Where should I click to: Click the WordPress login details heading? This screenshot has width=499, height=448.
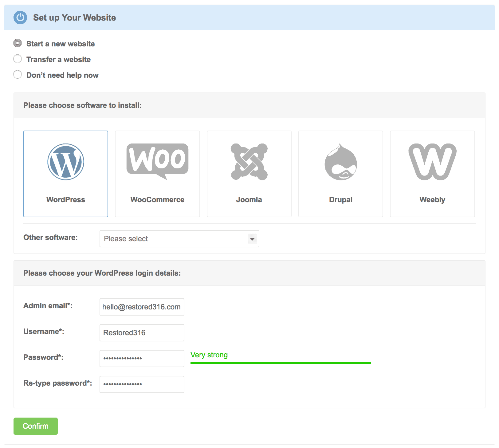coord(102,273)
